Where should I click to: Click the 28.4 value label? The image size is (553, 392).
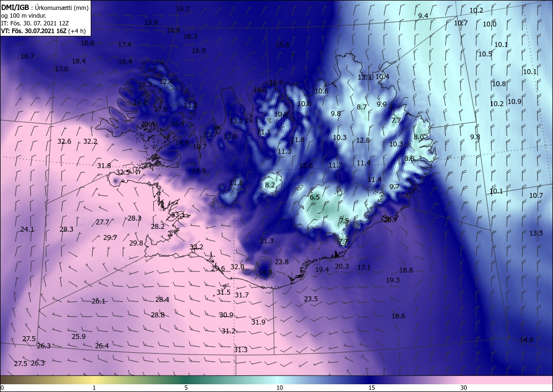click(162, 300)
